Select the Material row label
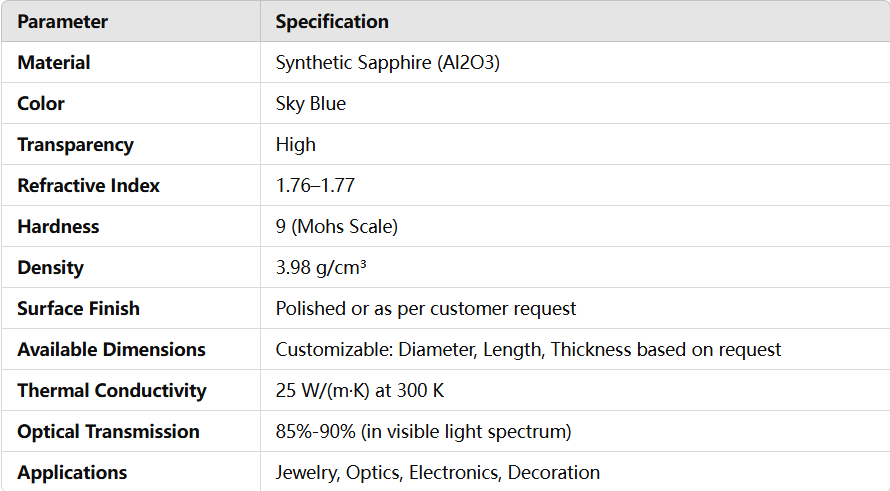 click(54, 62)
